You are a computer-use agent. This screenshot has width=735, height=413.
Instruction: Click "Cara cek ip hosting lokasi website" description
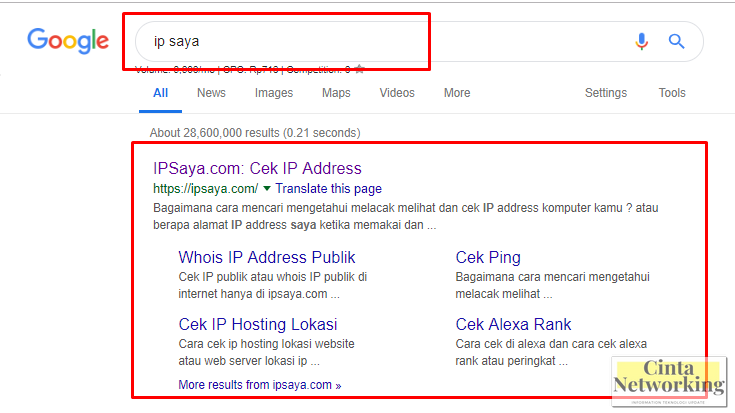[266, 352]
